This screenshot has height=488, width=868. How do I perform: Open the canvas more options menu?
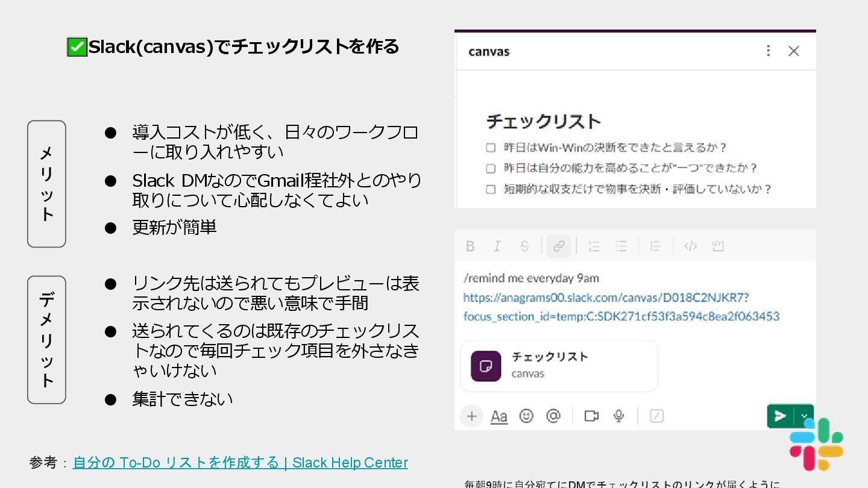point(768,51)
